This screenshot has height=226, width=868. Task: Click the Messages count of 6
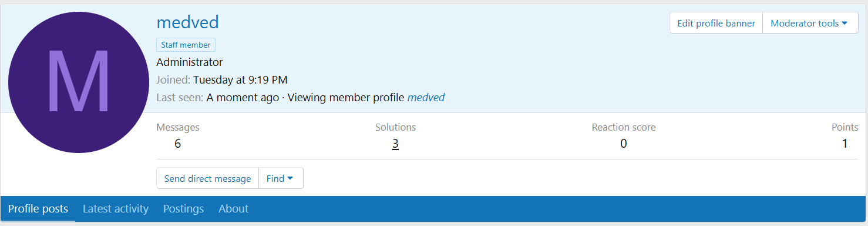[x=177, y=143]
